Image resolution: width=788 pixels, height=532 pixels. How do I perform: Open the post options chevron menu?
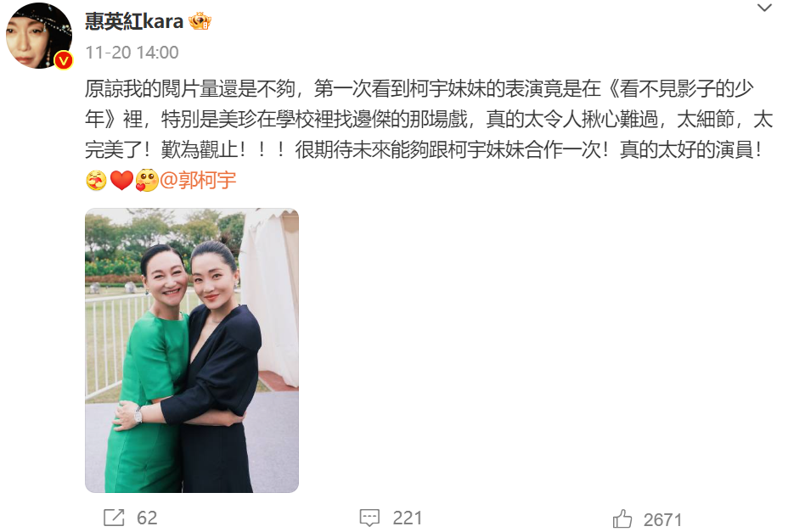click(x=764, y=8)
